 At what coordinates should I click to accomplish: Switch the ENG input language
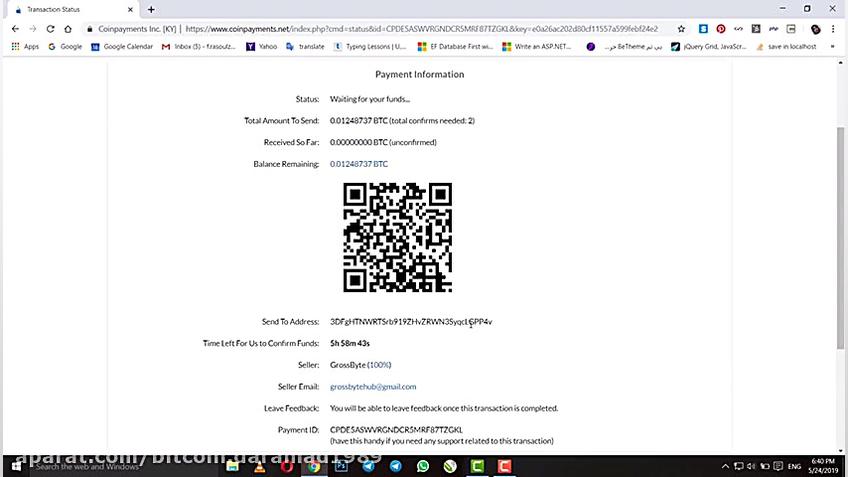pyautogui.click(x=794, y=466)
